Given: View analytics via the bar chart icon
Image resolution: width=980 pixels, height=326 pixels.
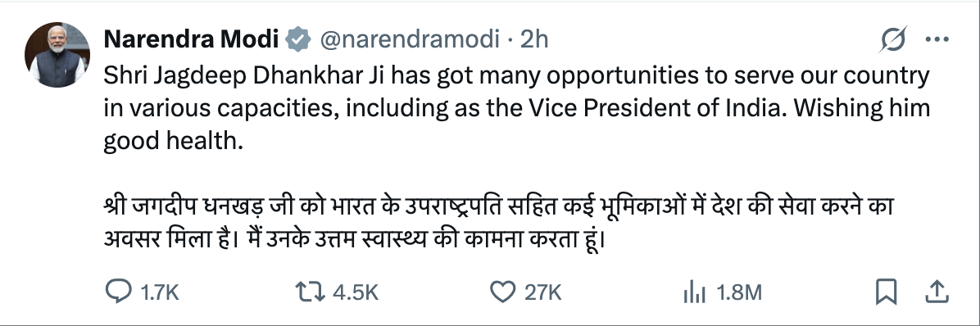Looking at the screenshot, I should pyautogui.click(x=694, y=292).
